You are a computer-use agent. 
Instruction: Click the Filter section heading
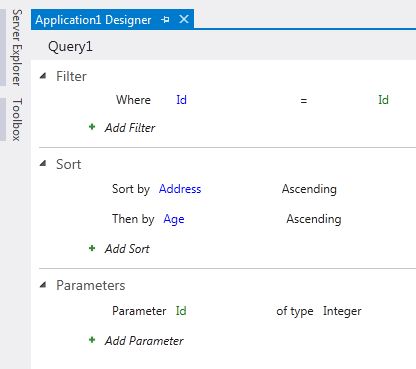click(x=71, y=76)
